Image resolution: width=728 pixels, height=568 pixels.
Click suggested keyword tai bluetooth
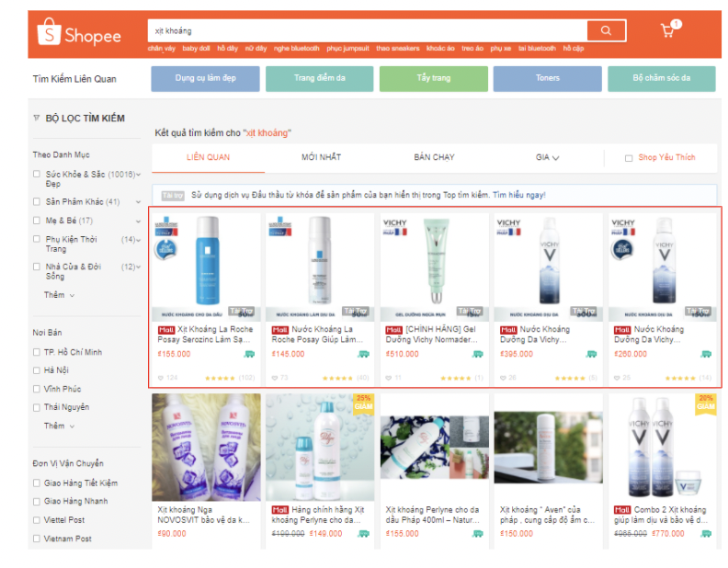537,49
